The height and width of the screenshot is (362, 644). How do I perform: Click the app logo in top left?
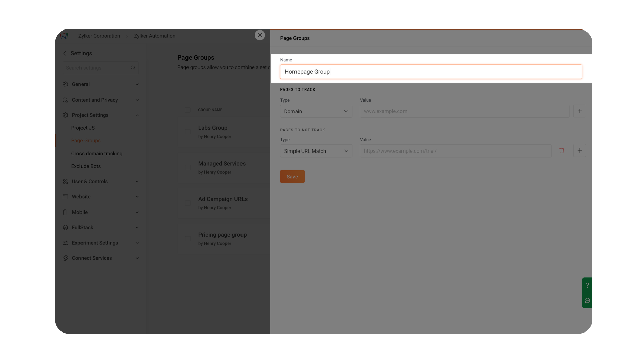(64, 36)
